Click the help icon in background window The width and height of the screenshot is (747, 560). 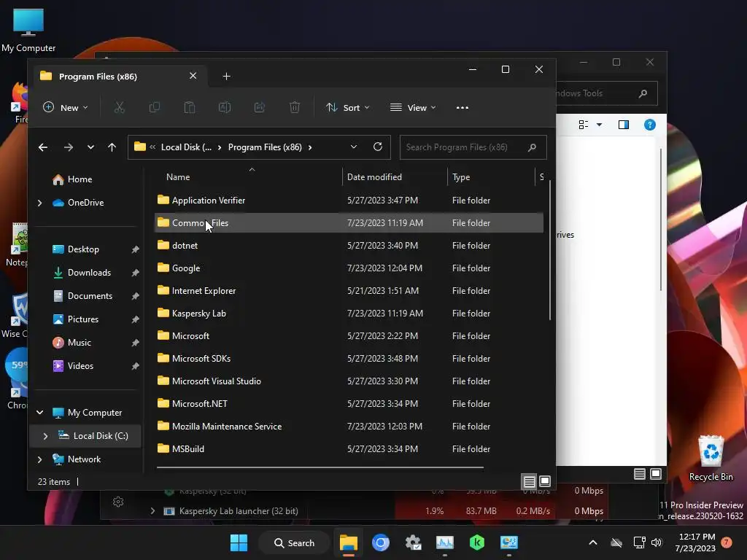(650, 125)
